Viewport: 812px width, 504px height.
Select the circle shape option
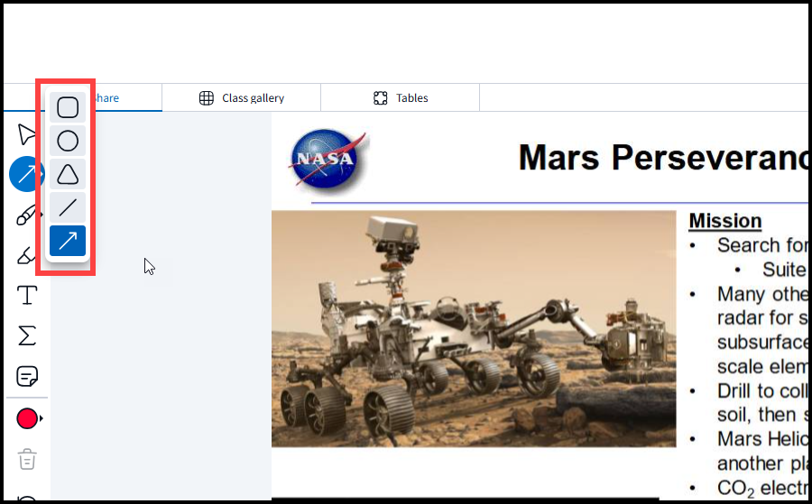pyautogui.click(x=68, y=141)
